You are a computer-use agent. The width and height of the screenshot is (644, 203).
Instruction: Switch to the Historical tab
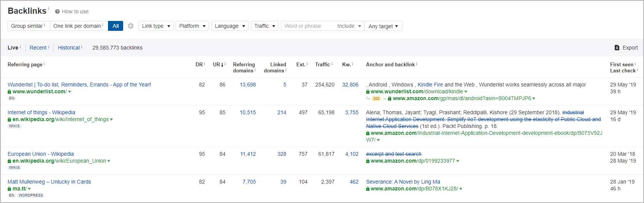pyautogui.click(x=69, y=48)
